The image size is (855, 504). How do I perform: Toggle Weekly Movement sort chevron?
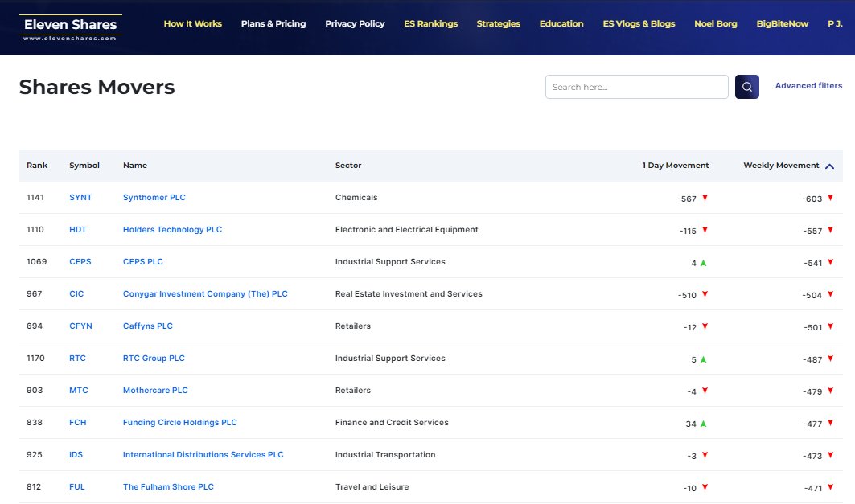pos(829,166)
